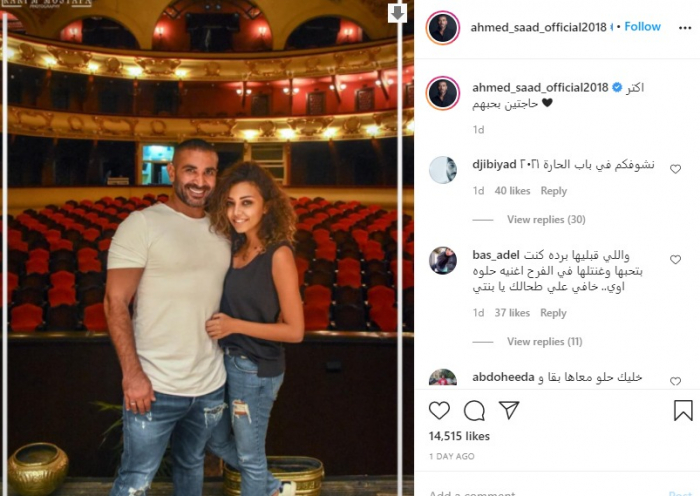Reply to djibiyad's comment
Viewport: 700px width, 496px height.
click(x=553, y=191)
